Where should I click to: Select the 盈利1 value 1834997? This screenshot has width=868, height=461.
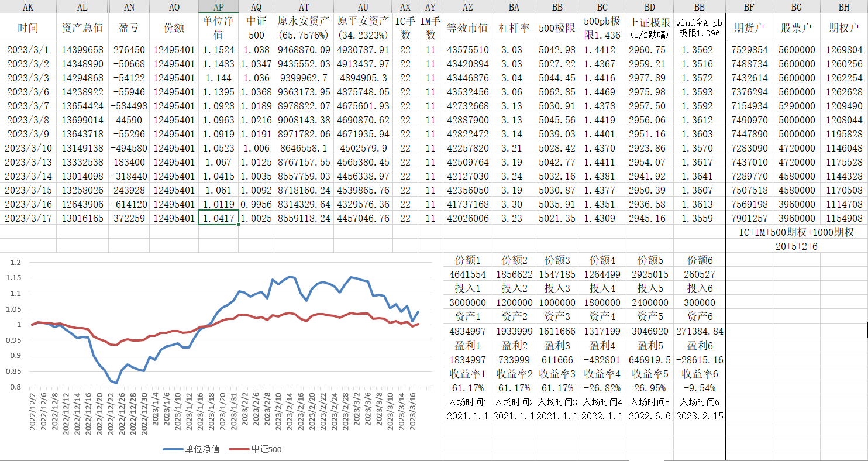(467, 359)
